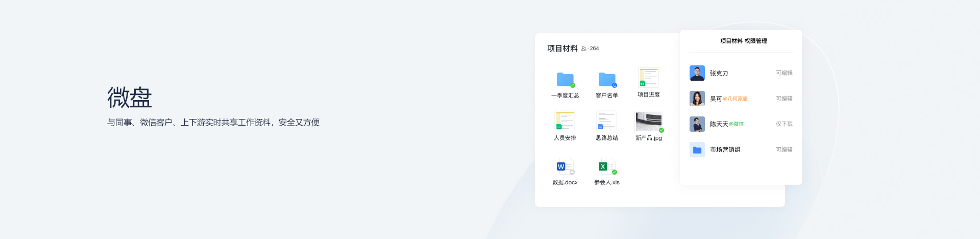Click 张克力's avatar
The image size is (980, 239).
click(x=697, y=73)
